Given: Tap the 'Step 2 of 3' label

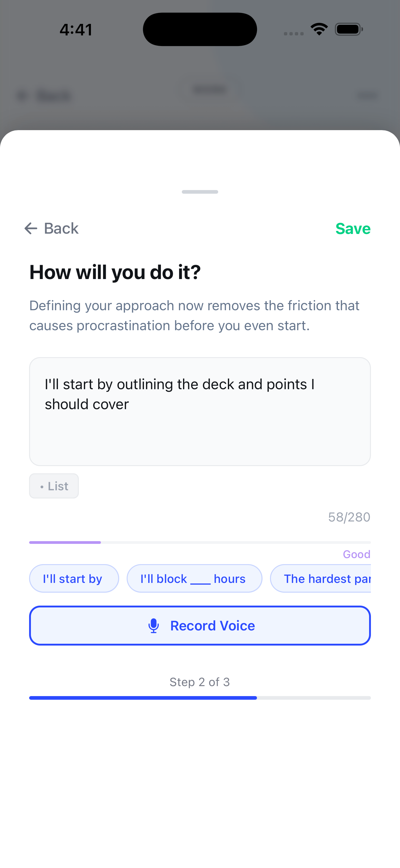Looking at the screenshot, I should [x=200, y=682].
